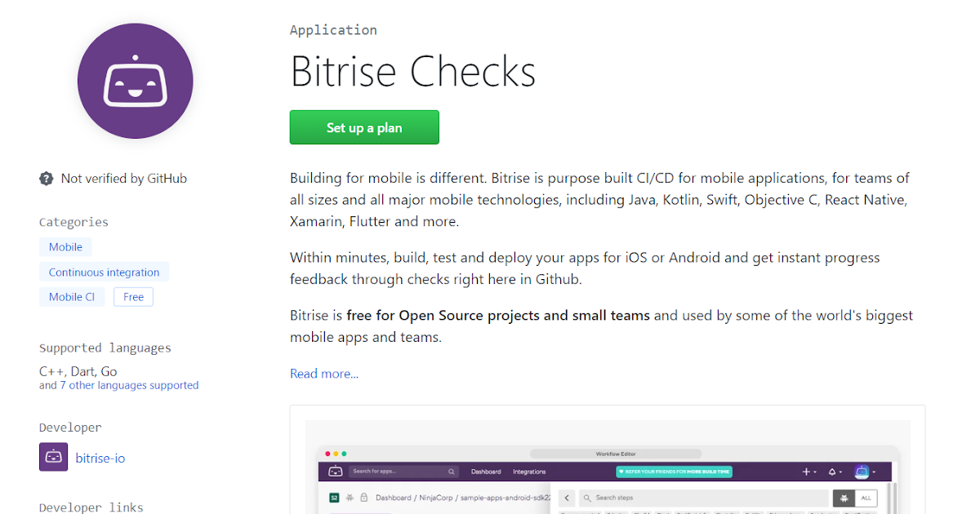This screenshot has width=980, height=514.
Task: Toggle the ALL steps filter
Action: (866, 498)
